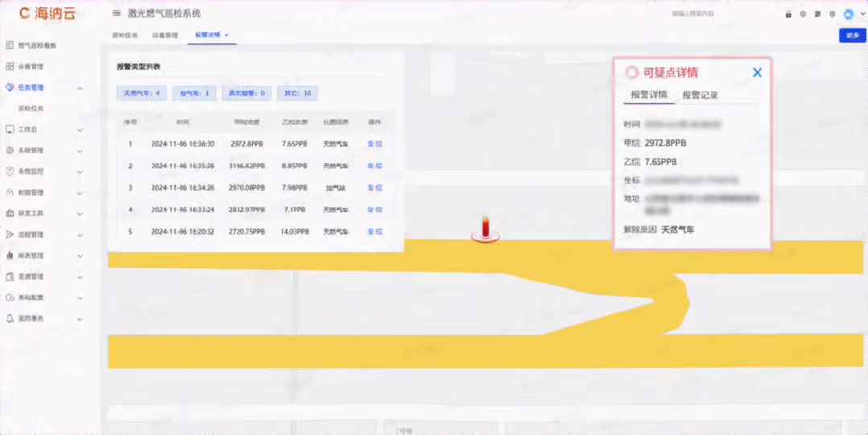Switch to the 设备管理 page tab

(165, 35)
